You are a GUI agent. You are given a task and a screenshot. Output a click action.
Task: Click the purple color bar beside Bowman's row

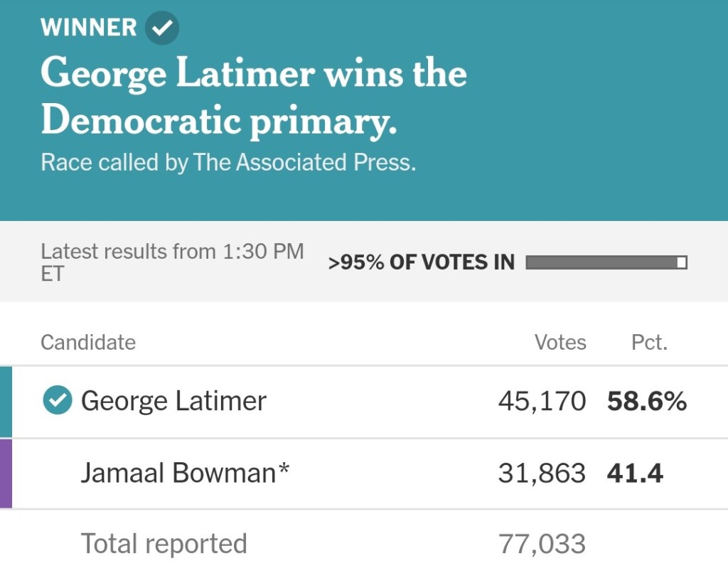click(6, 473)
